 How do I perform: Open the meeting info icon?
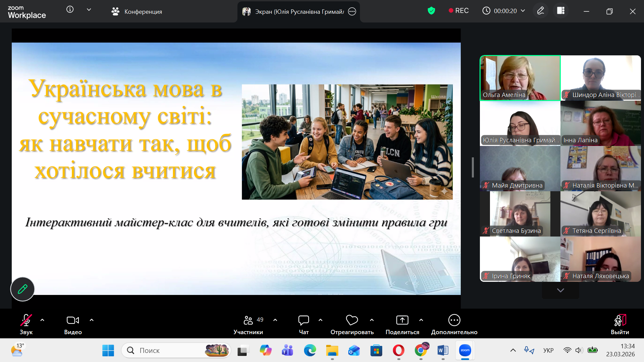click(x=70, y=9)
